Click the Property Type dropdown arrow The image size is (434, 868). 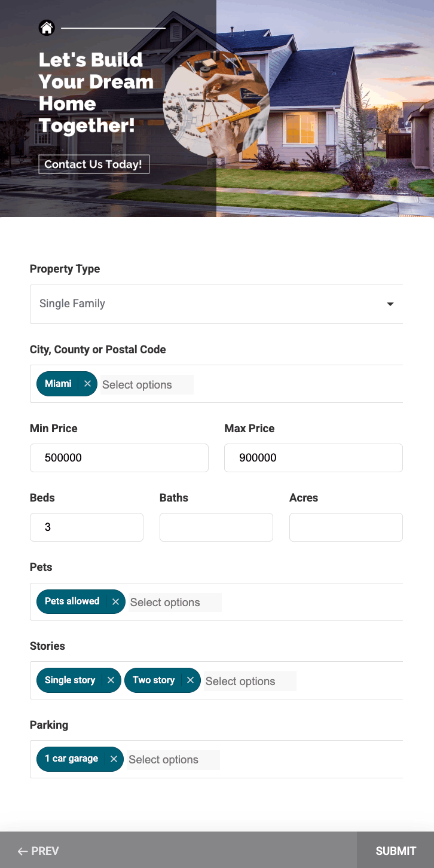click(390, 304)
